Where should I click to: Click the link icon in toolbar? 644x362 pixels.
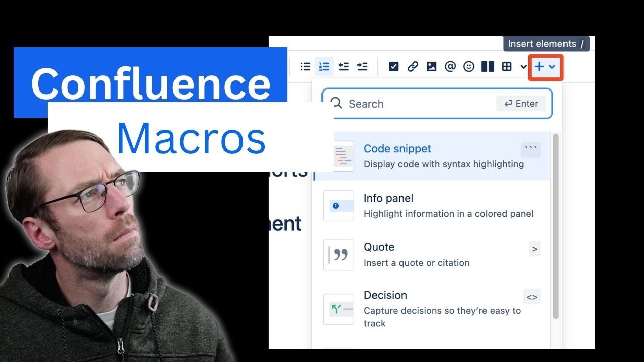413,66
